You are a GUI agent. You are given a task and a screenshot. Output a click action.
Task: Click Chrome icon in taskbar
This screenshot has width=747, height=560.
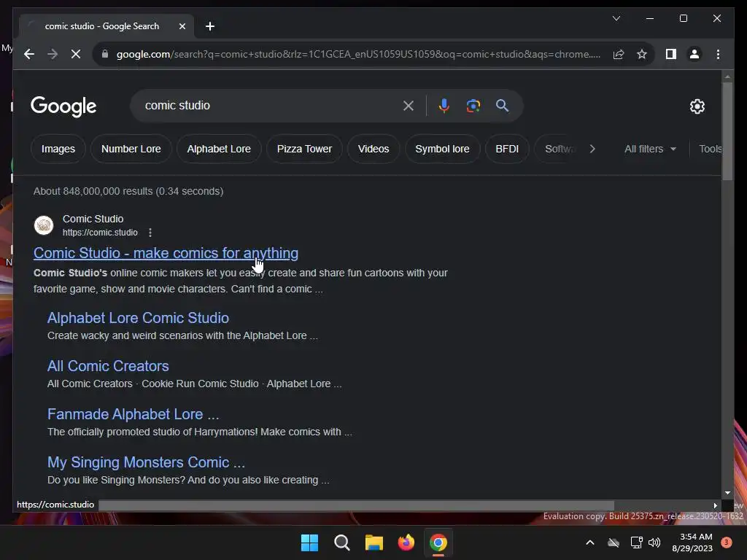pyautogui.click(x=438, y=542)
